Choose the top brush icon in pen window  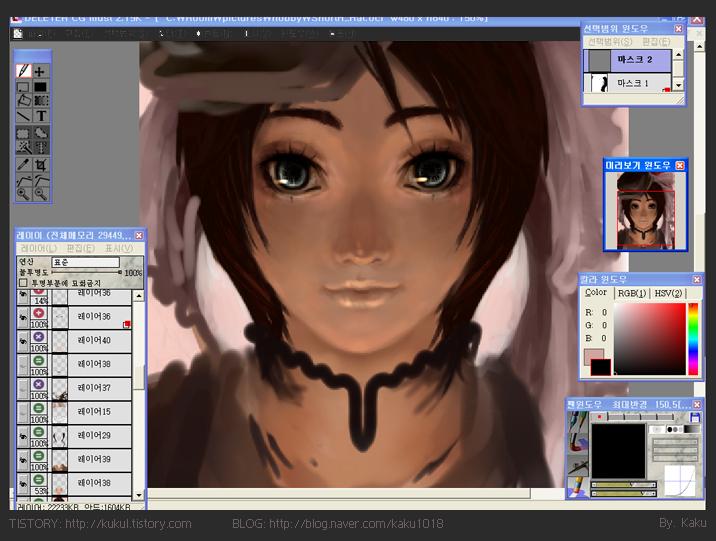click(578, 424)
